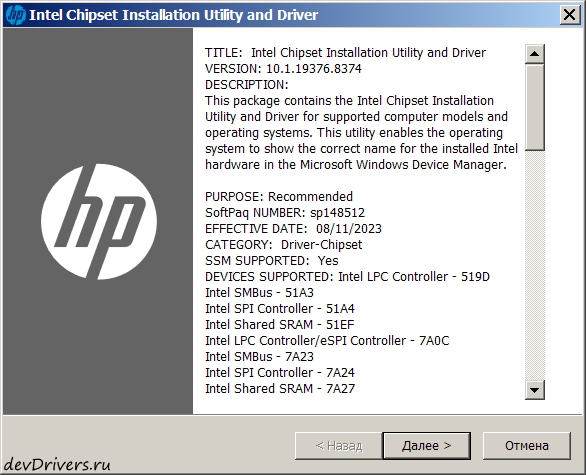Click the devDrivers.ru watermark text
This screenshot has width=586, height=475.
pos(57,465)
